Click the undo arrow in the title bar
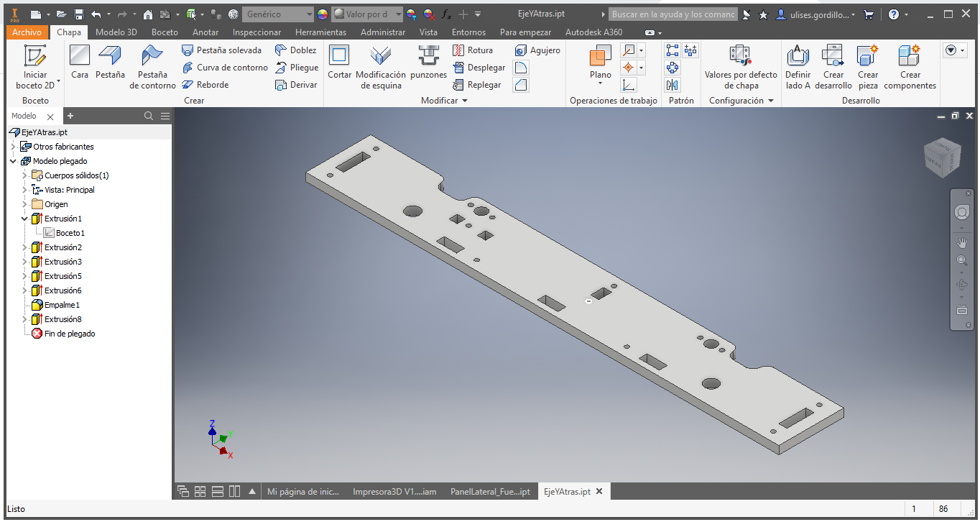 pyautogui.click(x=96, y=14)
